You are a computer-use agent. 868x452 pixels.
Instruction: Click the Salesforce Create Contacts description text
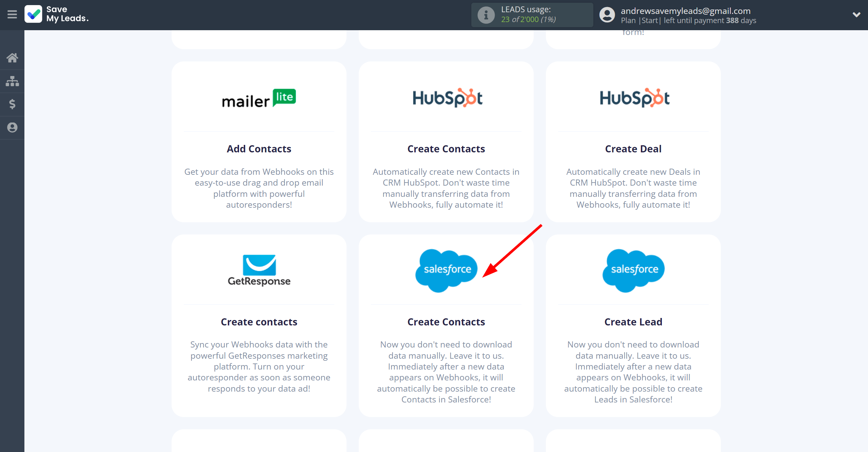click(x=446, y=372)
